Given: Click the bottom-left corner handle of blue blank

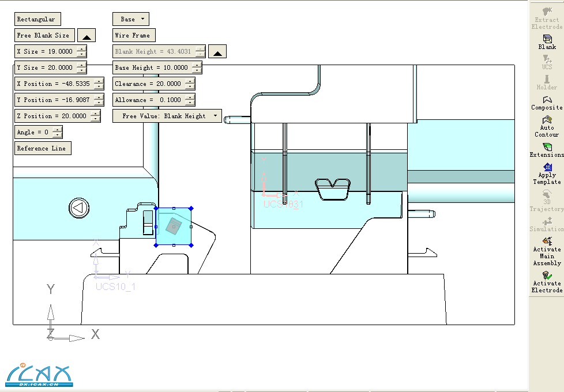Looking at the screenshot, I should (156, 245).
